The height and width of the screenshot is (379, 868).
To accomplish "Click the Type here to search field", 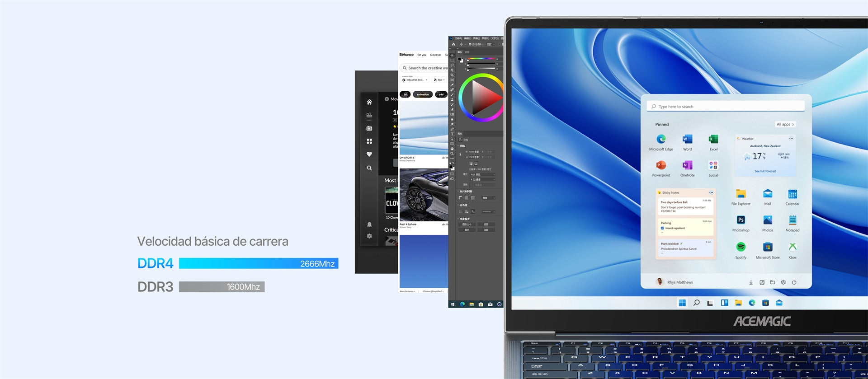I will point(725,107).
